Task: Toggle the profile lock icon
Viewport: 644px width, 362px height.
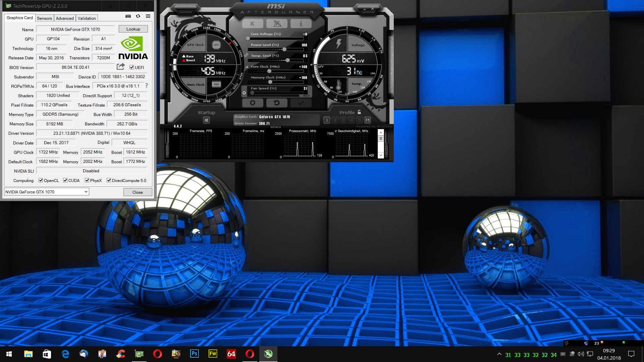Action: 359,112
